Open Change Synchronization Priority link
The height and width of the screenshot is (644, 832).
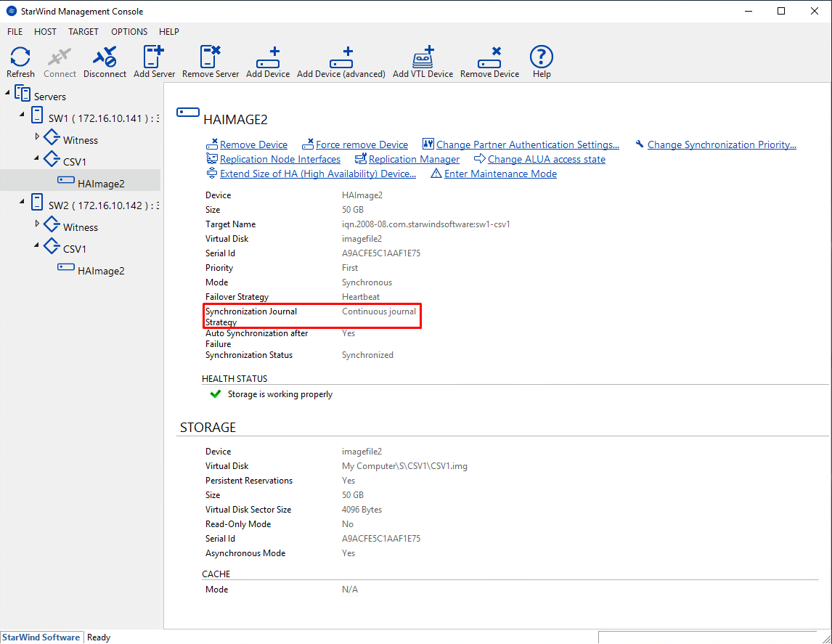click(722, 144)
